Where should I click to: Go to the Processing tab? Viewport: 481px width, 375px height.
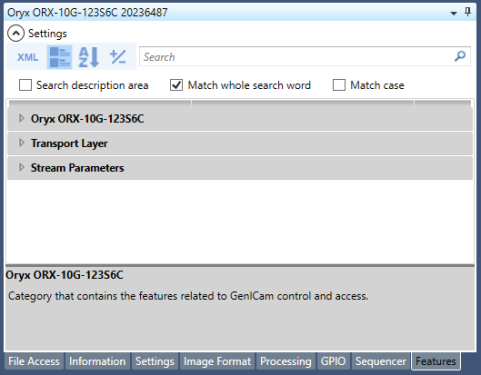pyautogui.click(x=286, y=361)
